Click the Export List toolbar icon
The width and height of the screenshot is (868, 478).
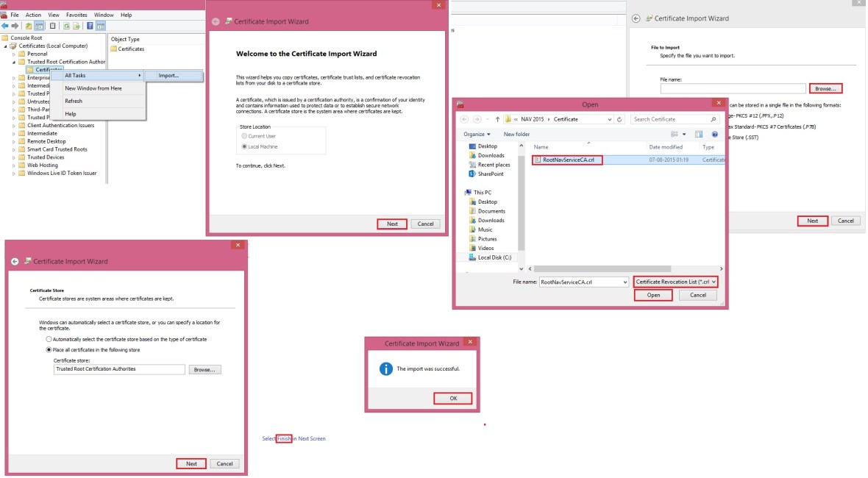tap(76, 26)
